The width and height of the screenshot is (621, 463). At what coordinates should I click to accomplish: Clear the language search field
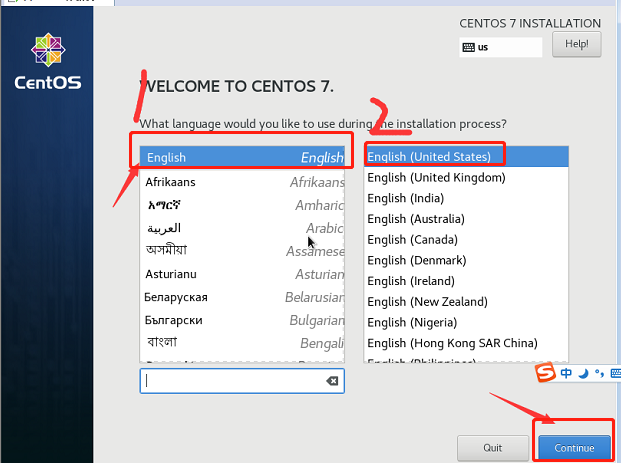click(332, 381)
